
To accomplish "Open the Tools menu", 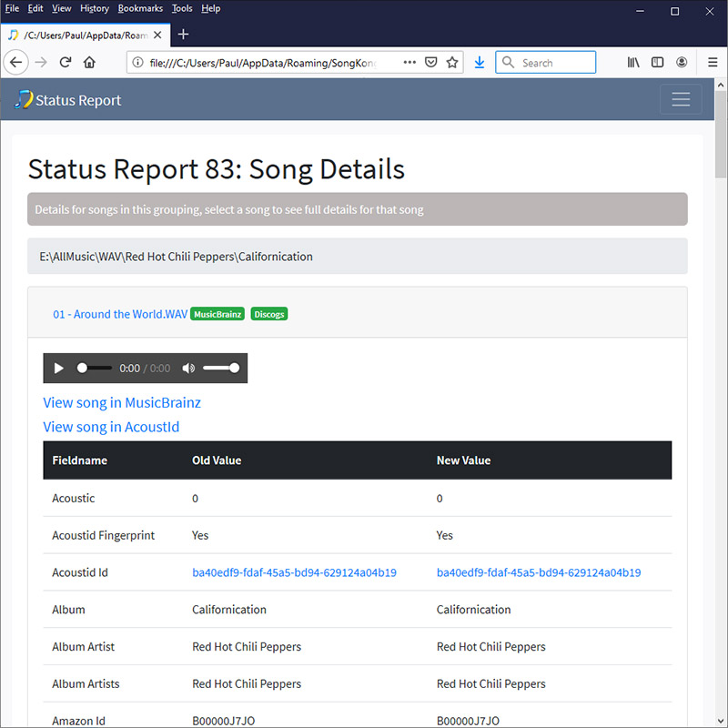I will (182, 8).
